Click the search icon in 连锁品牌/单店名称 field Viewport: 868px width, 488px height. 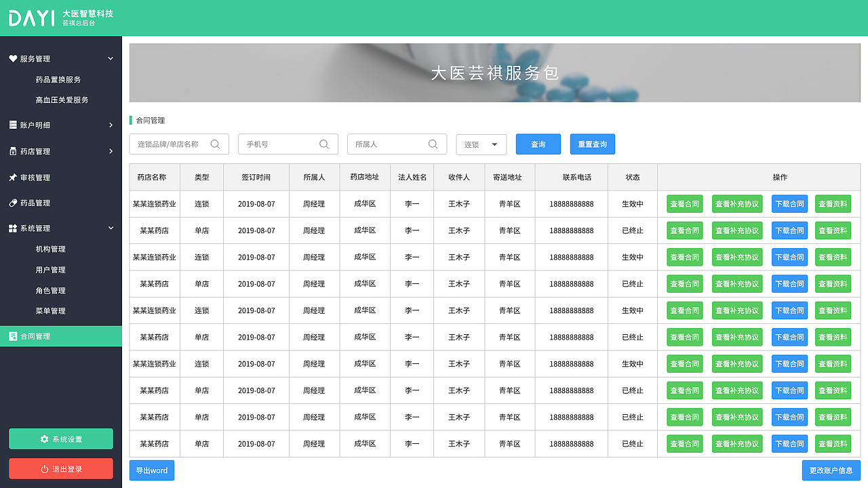tap(215, 144)
